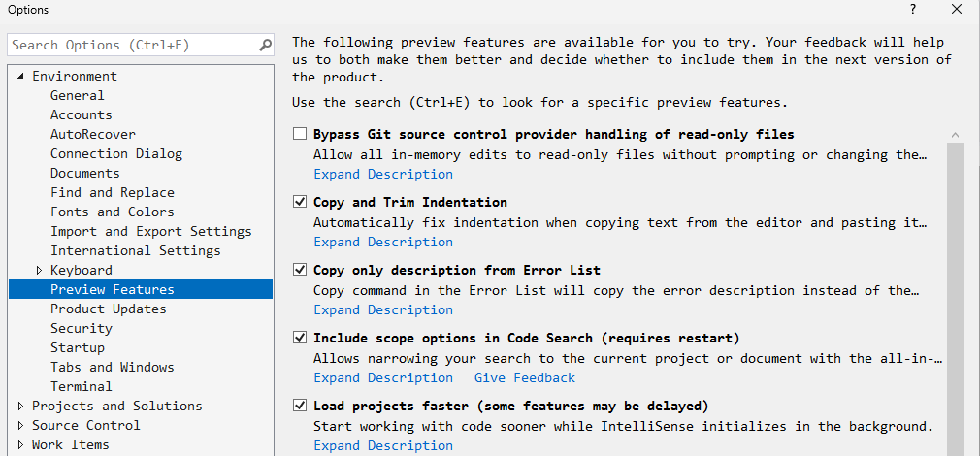This screenshot has width=980, height=456.
Task: Enable Bypass Git source control checkbox
Action: 300,134
